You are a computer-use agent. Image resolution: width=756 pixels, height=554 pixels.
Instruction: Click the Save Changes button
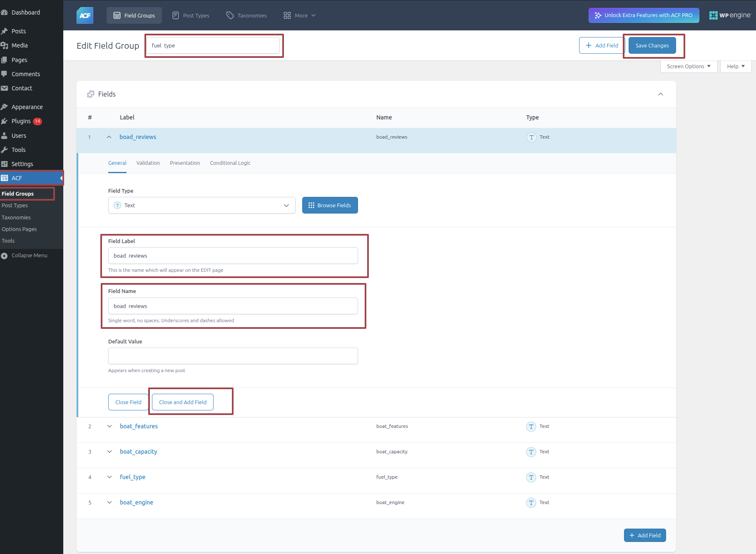(652, 45)
